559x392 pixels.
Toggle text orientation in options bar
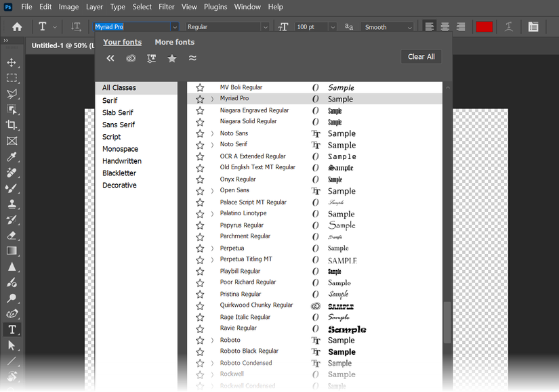point(76,26)
